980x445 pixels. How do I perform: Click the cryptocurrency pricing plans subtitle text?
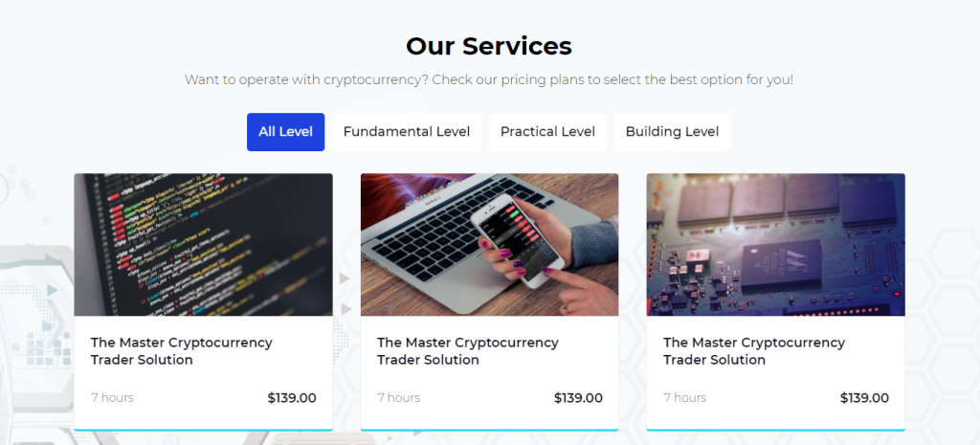click(x=489, y=79)
